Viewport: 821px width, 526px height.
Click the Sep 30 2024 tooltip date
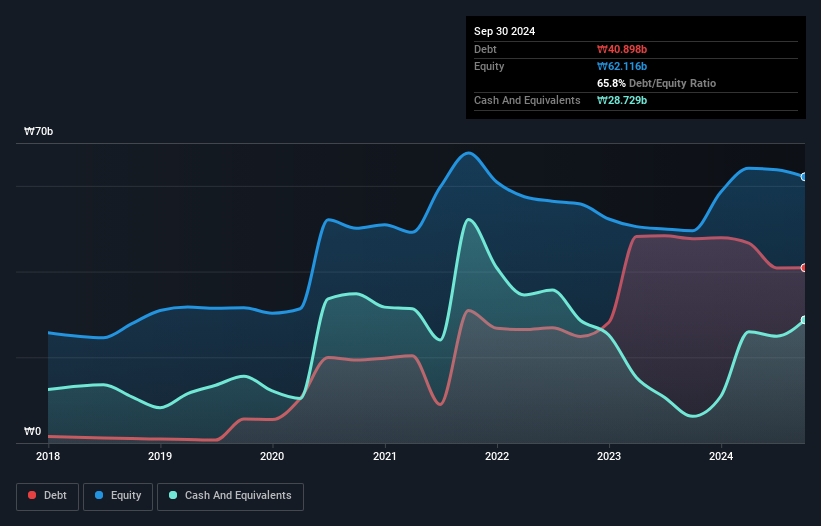tap(505, 31)
